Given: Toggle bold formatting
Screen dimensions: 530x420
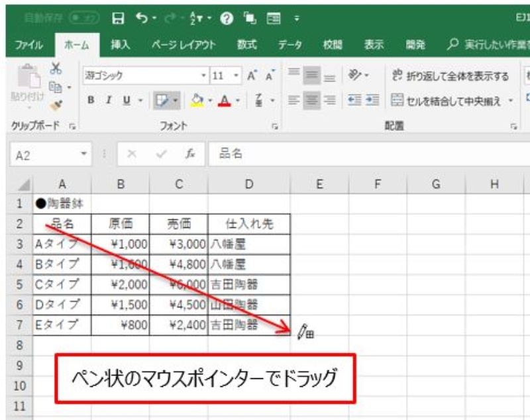Looking at the screenshot, I should point(91,99).
